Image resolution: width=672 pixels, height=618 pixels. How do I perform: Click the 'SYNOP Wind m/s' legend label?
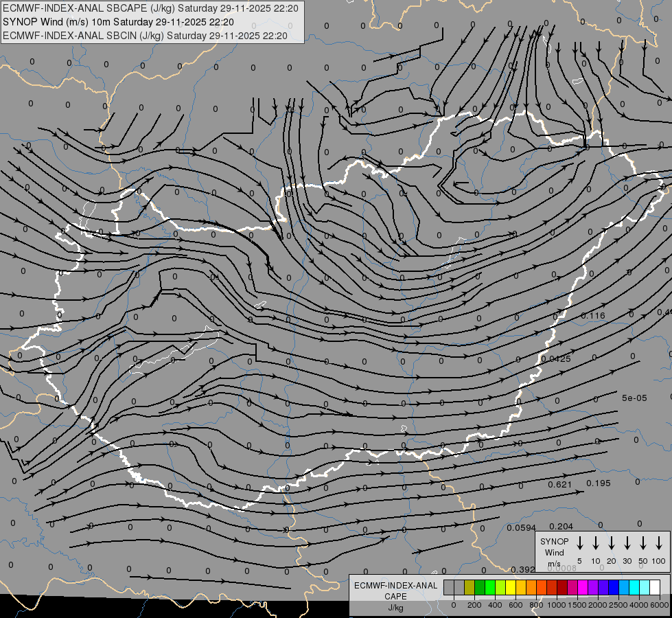[x=554, y=552]
